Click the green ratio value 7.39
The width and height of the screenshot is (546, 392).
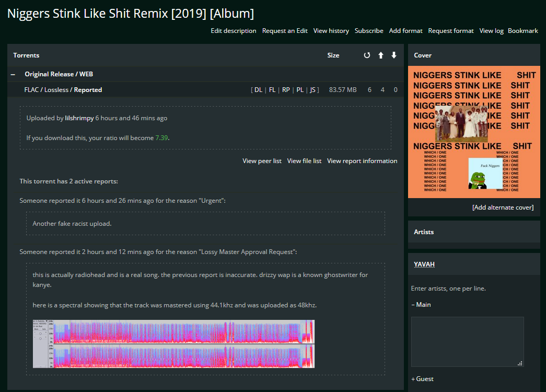pyautogui.click(x=161, y=138)
